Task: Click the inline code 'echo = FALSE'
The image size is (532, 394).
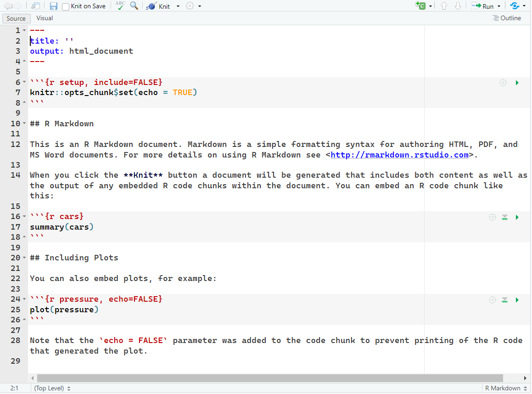Action: tap(133, 340)
